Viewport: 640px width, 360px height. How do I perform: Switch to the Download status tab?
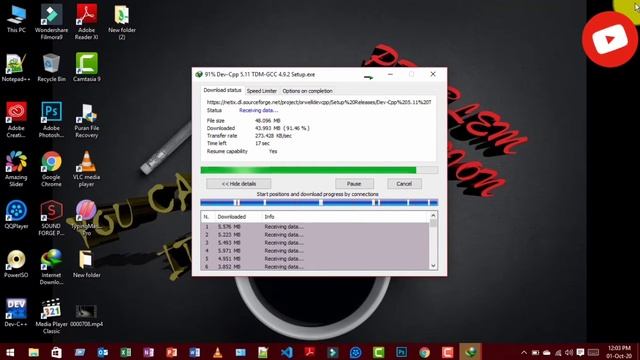pos(222,90)
